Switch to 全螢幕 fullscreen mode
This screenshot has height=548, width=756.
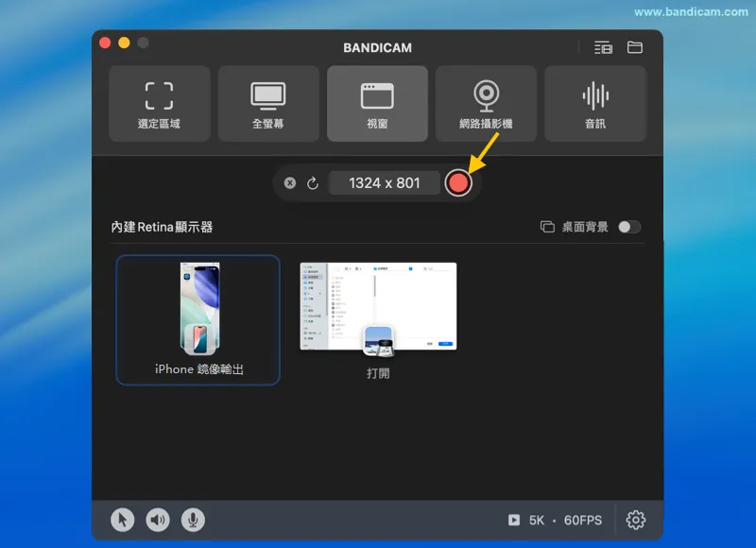click(x=268, y=104)
